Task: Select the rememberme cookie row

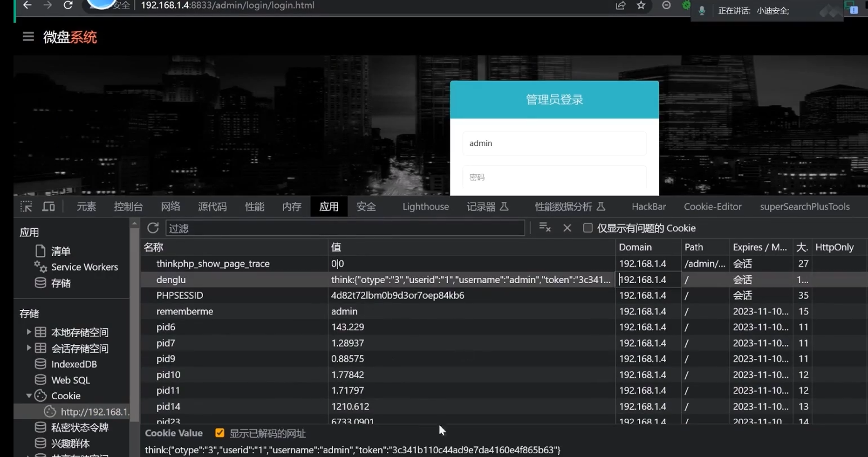Action: pos(504,311)
